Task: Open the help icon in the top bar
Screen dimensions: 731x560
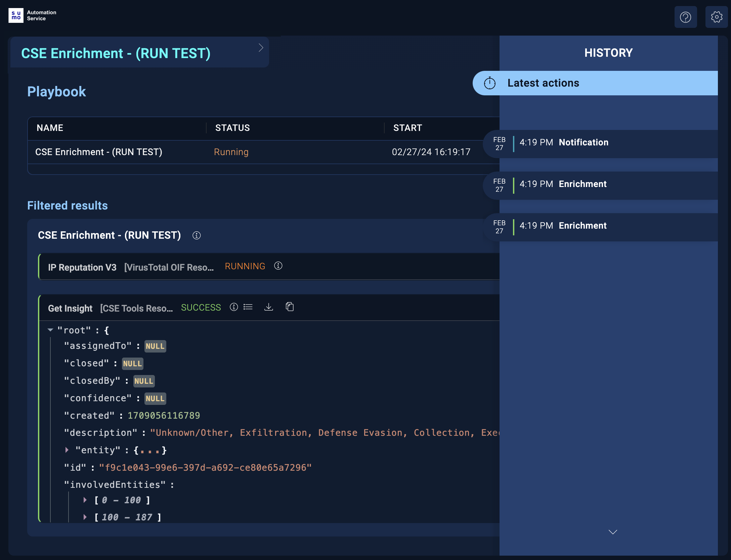Action: click(686, 16)
